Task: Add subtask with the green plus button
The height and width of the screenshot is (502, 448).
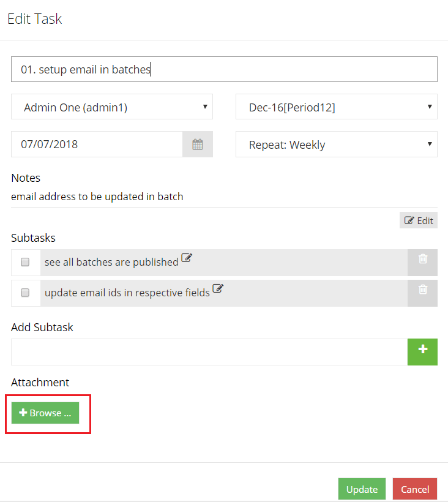Action: click(x=422, y=352)
